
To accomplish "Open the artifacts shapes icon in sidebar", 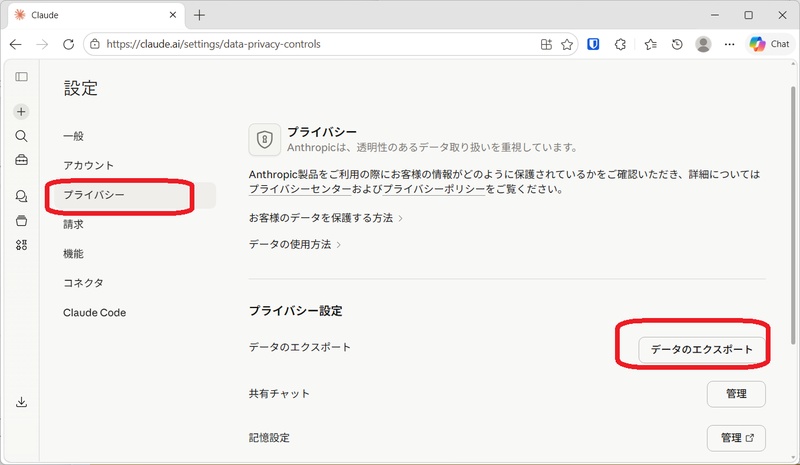I will point(21,245).
